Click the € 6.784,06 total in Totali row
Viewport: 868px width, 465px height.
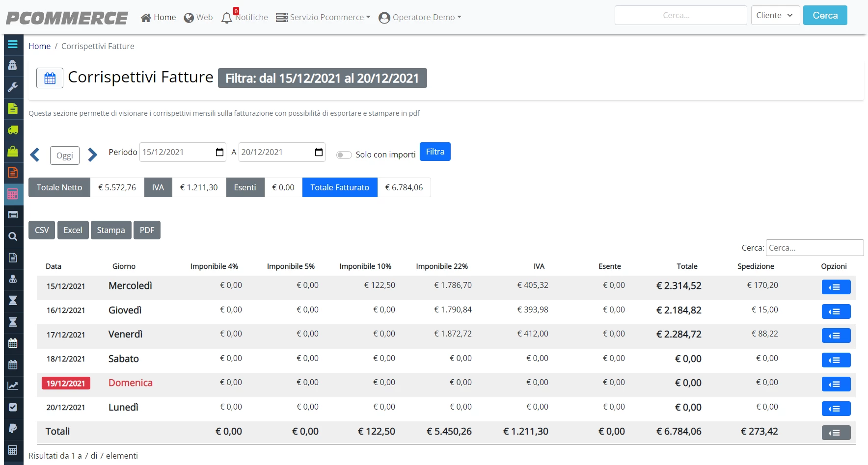[678, 431]
